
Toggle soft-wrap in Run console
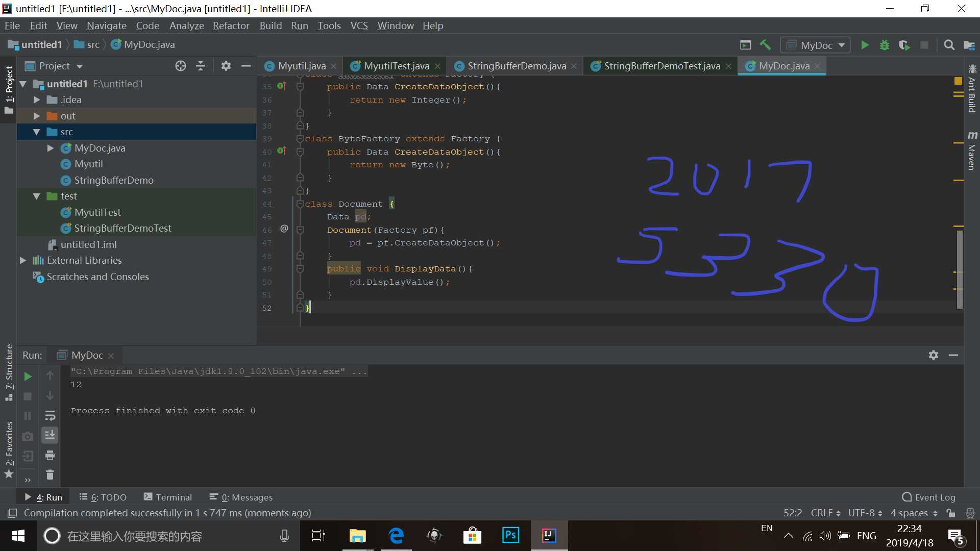tap(50, 416)
